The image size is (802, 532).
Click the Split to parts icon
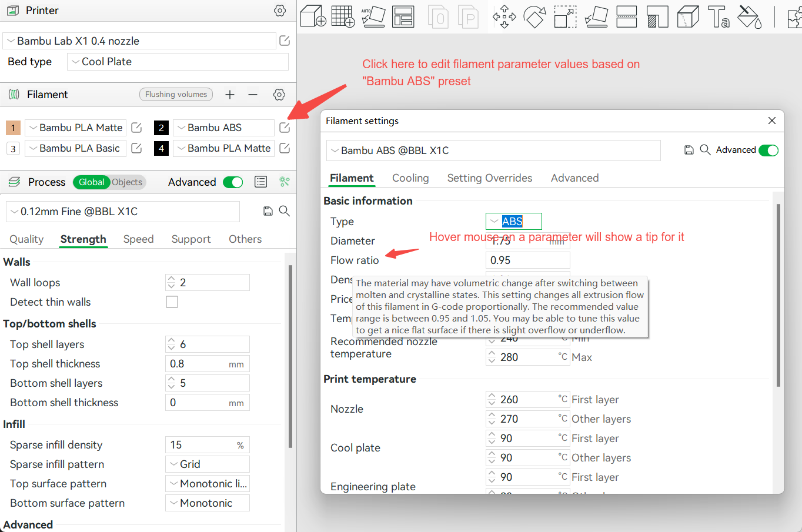click(469, 16)
